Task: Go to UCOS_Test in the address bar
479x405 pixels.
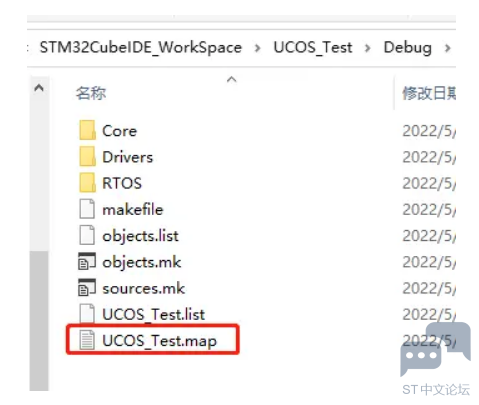Action: [313, 48]
